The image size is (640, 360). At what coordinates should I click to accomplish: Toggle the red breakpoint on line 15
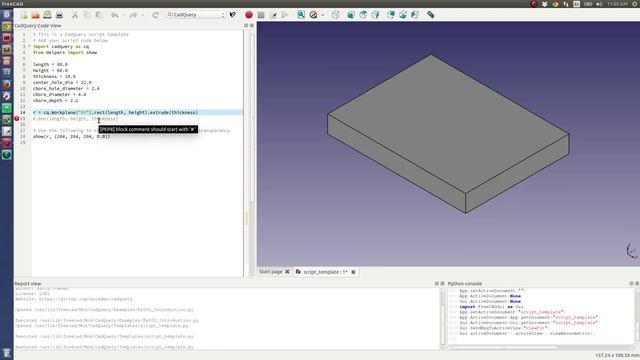point(17,118)
